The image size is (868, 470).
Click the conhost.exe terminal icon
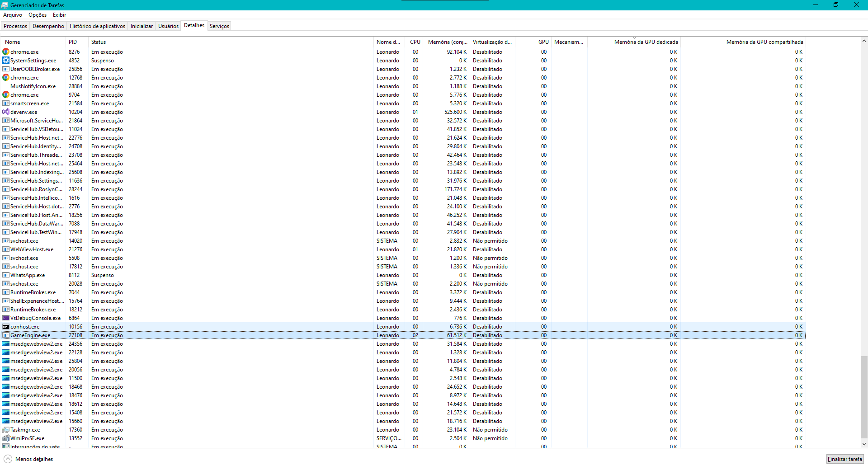pyautogui.click(x=6, y=326)
